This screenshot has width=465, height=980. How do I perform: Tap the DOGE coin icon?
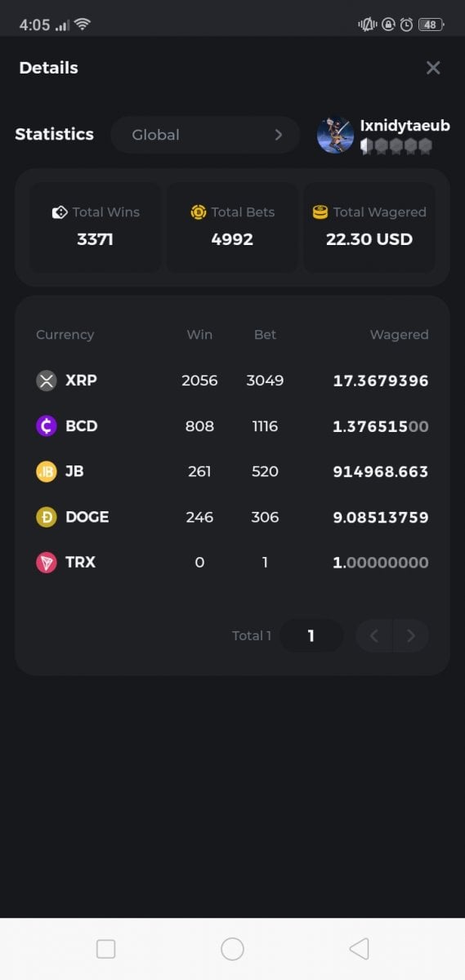click(x=47, y=517)
